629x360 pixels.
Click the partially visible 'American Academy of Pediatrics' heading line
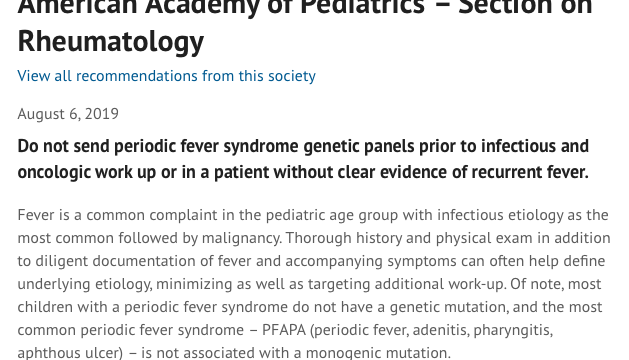pyautogui.click(x=305, y=7)
